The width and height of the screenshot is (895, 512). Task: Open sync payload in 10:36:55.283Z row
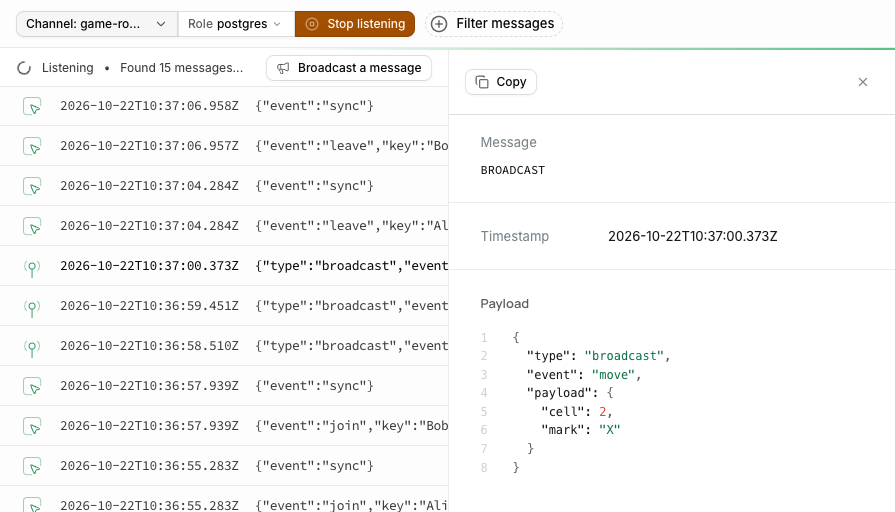pos(315,466)
